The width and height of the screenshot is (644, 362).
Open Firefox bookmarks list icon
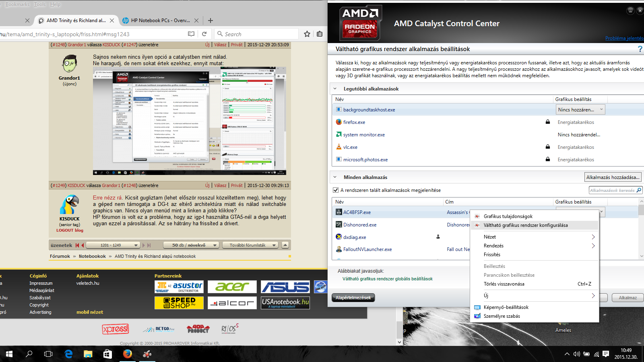pyautogui.click(x=320, y=34)
